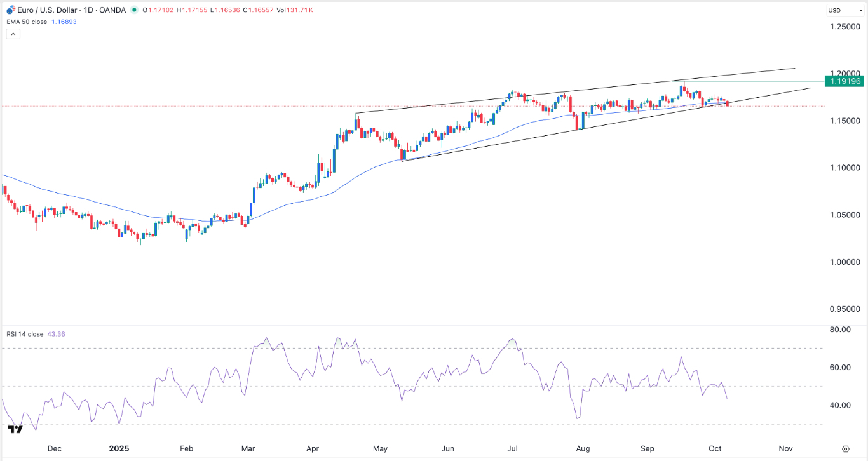
Task: Expand the 1D timeframe selector
Action: tap(88, 10)
